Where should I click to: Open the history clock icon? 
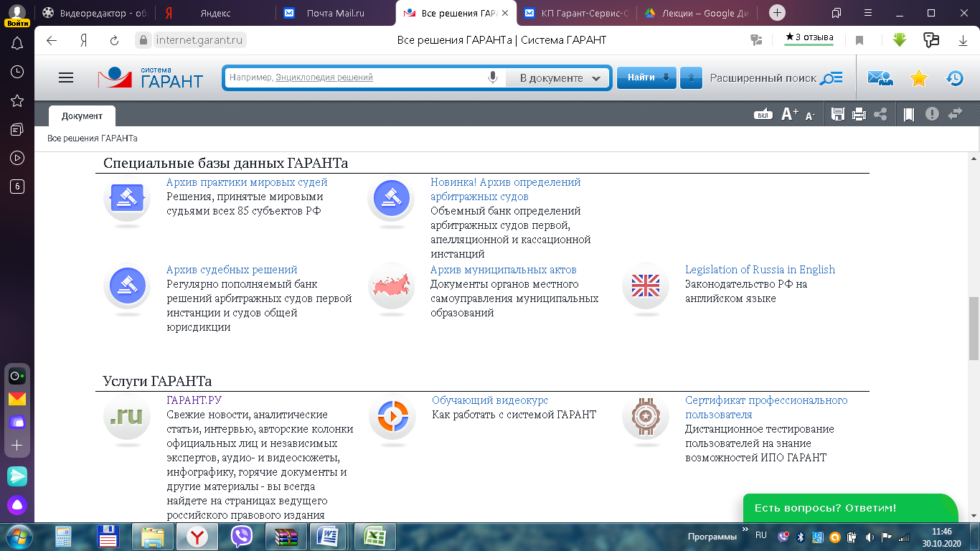point(954,78)
